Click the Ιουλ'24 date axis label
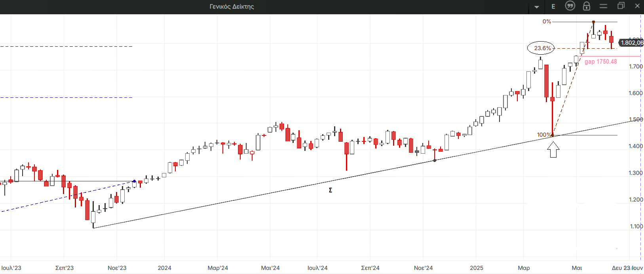Screen dimensions: 644x274 [317, 268]
